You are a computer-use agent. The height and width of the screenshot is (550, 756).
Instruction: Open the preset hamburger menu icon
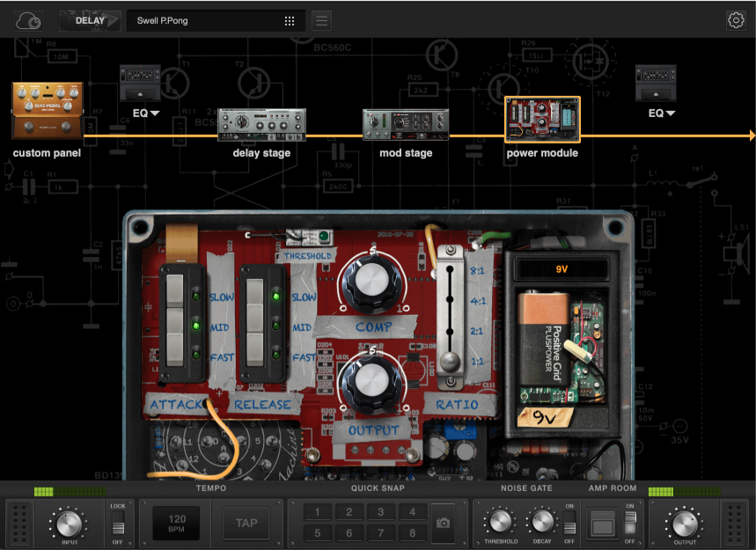tap(322, 20)
